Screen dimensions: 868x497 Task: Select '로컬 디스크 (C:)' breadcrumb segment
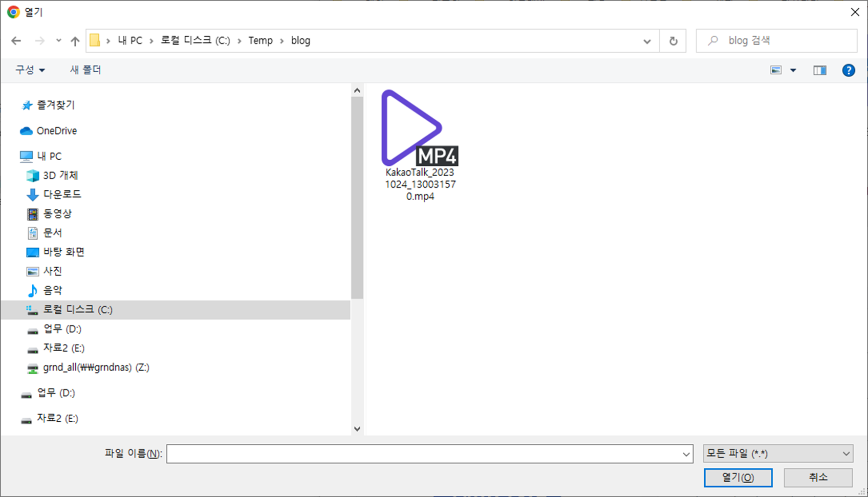(196, 40)
